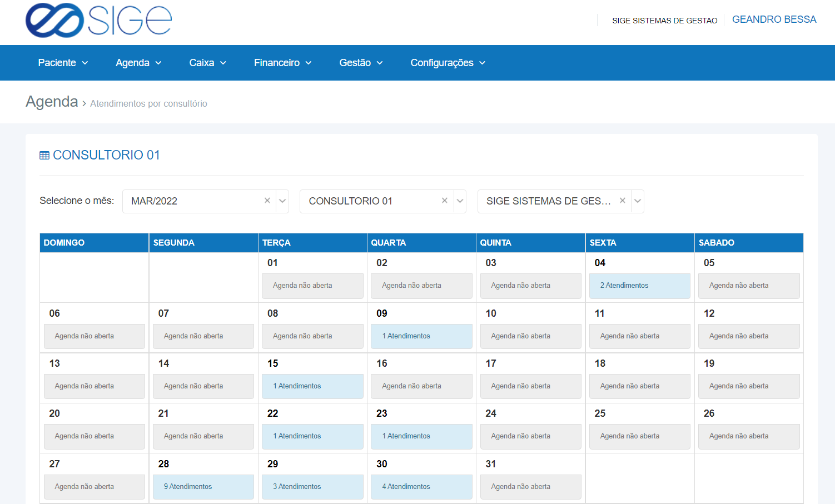
Task: Open the Caixa menu
Action: (208, 63)
